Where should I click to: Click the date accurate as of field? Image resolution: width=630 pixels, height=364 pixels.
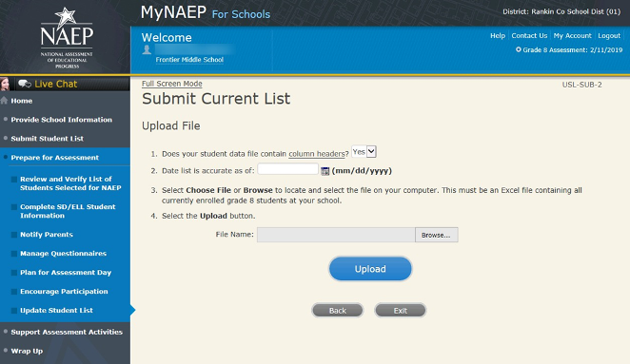pos(287,169)
